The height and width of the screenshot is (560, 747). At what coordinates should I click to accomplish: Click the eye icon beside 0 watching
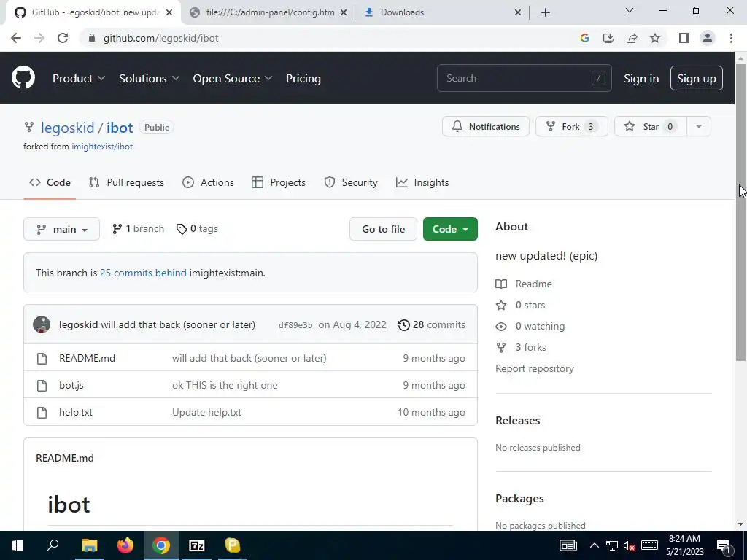pos(501,327)
